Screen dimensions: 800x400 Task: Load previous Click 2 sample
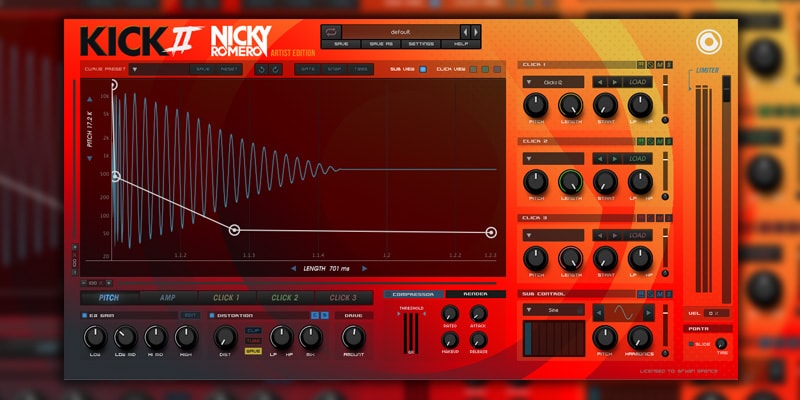600,159
